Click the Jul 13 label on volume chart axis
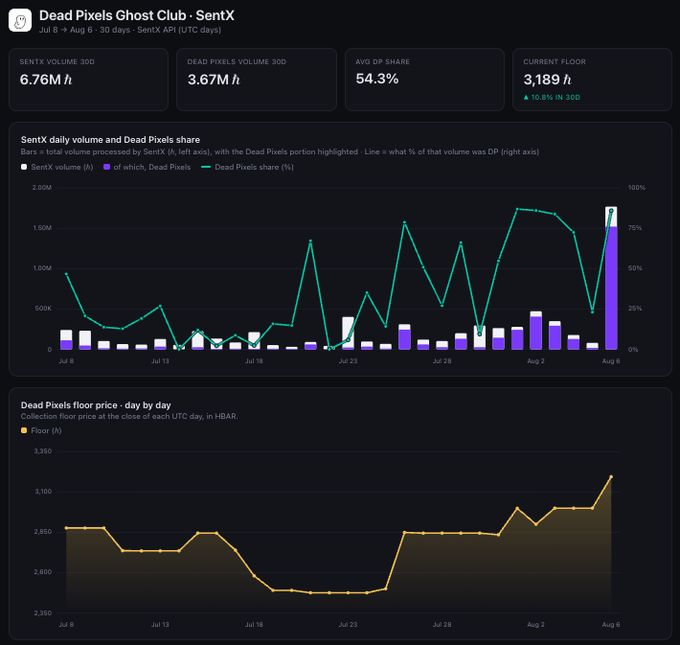Viewport: 680px width, 645px height. (x=160, y=361)
